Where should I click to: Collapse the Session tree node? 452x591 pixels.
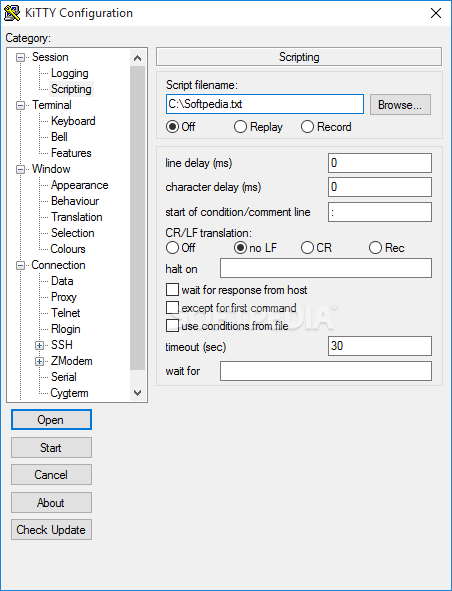(20, 58)
